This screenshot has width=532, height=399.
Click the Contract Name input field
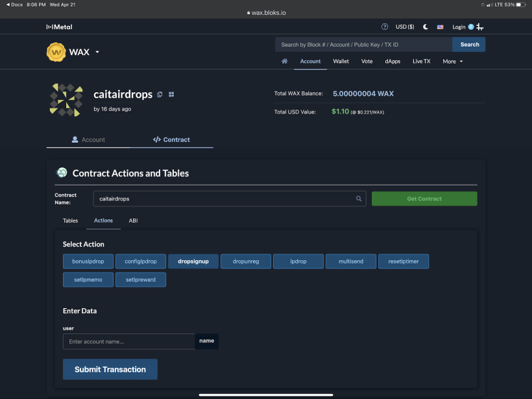tap(230, 199)
